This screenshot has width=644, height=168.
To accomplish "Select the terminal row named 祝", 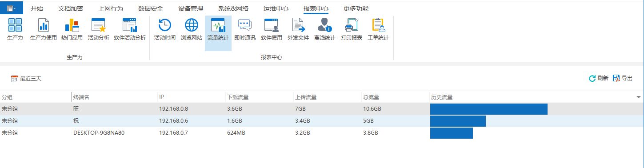I will 322,121.
